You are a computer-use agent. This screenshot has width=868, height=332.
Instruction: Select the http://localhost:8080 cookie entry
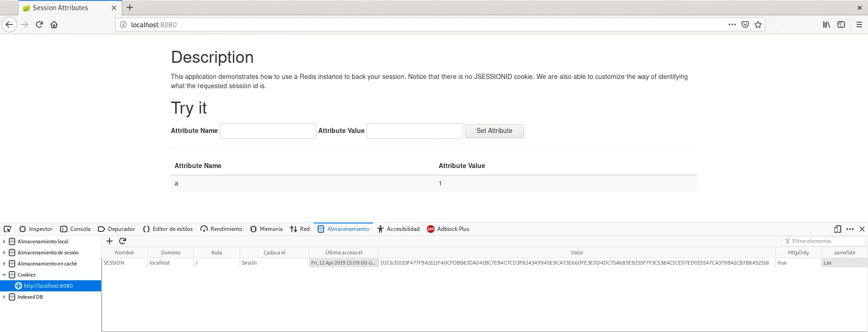48,286
